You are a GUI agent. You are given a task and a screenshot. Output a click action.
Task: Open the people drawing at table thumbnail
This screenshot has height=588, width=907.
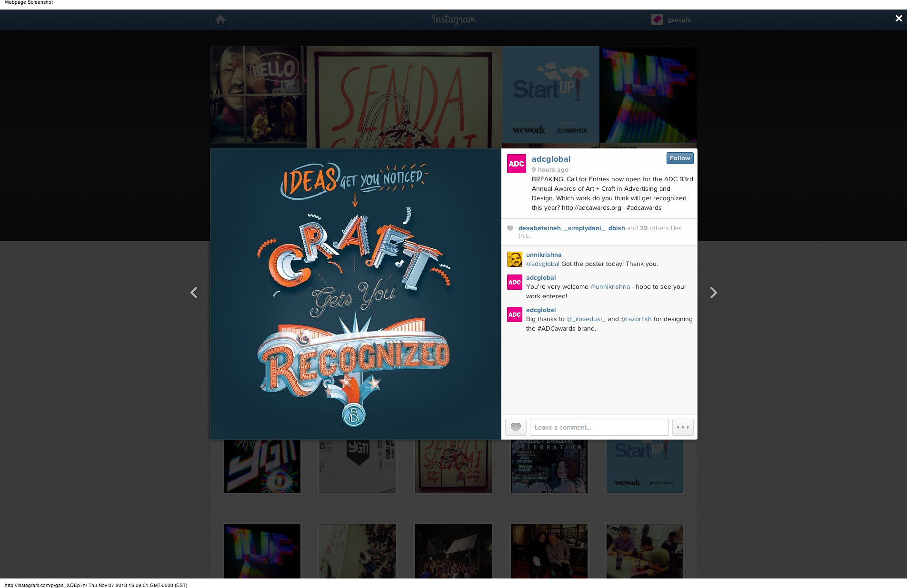click(645, 551)
